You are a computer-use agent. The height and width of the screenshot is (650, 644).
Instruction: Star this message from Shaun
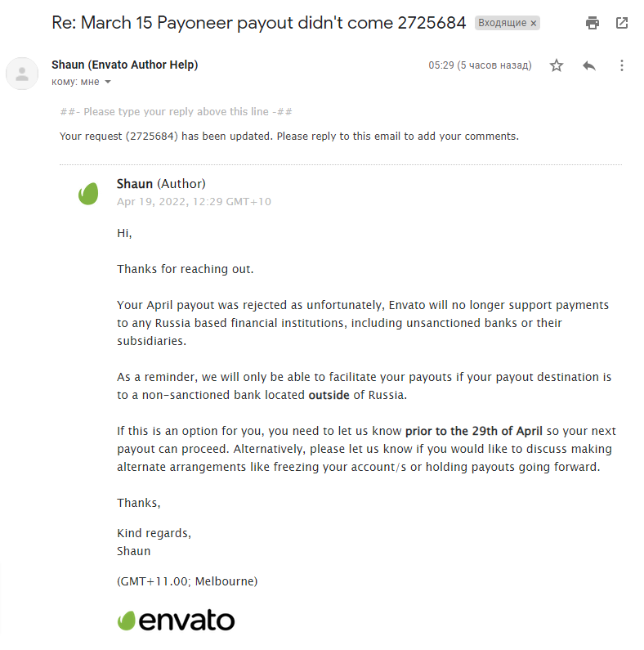pos(557,65)
